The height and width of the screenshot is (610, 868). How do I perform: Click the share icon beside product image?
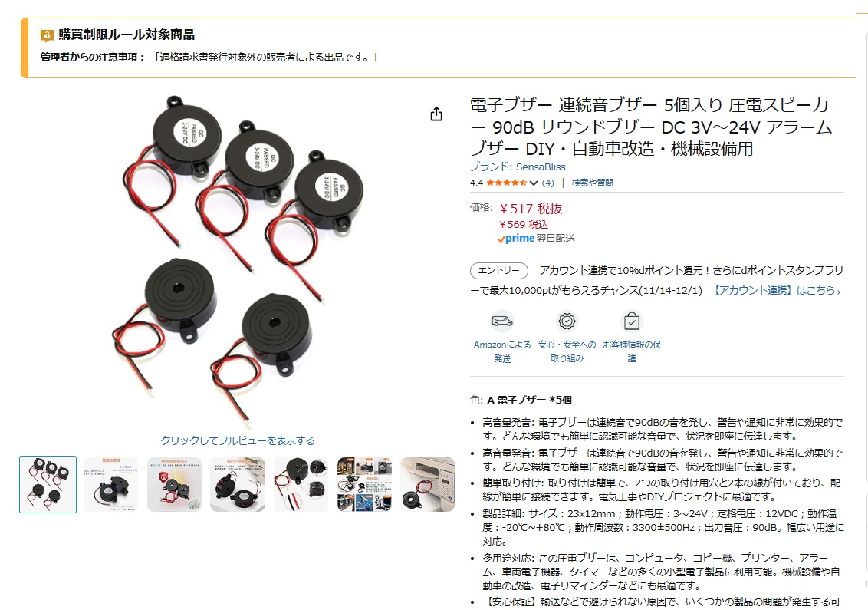pos(436,114)
